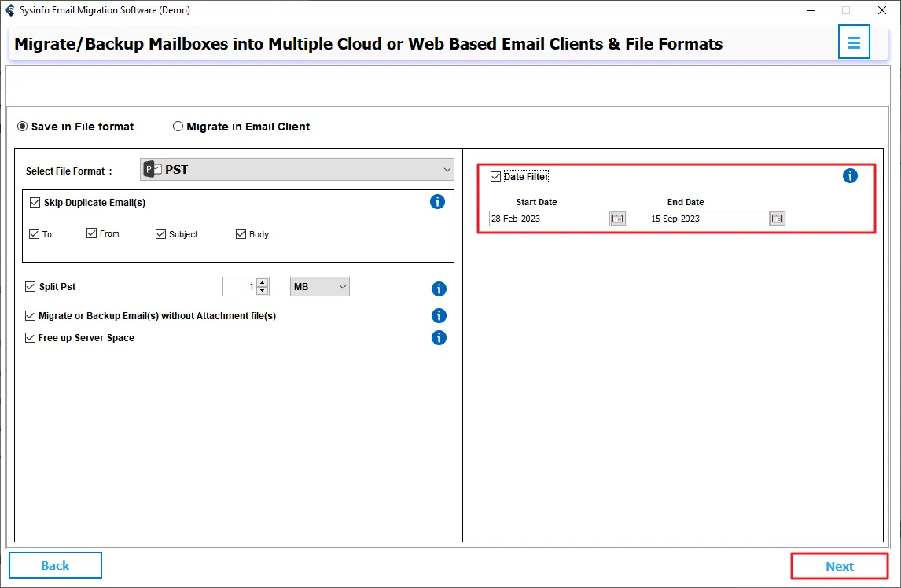The height and width of the screenshot is (588, 901).
Task: Expand the PST file format dropdown
Action: (447, 170)
